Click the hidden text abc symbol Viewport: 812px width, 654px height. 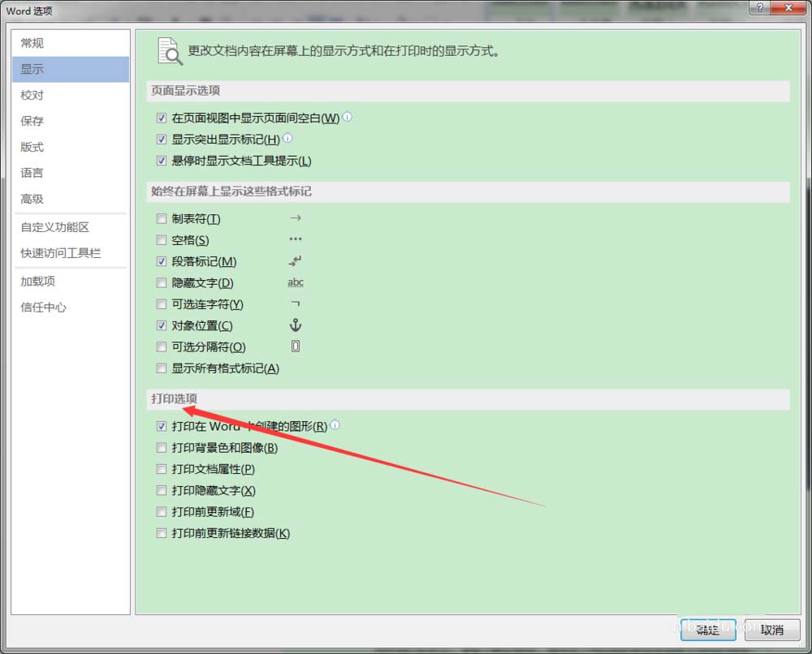[x=296, y=282]
